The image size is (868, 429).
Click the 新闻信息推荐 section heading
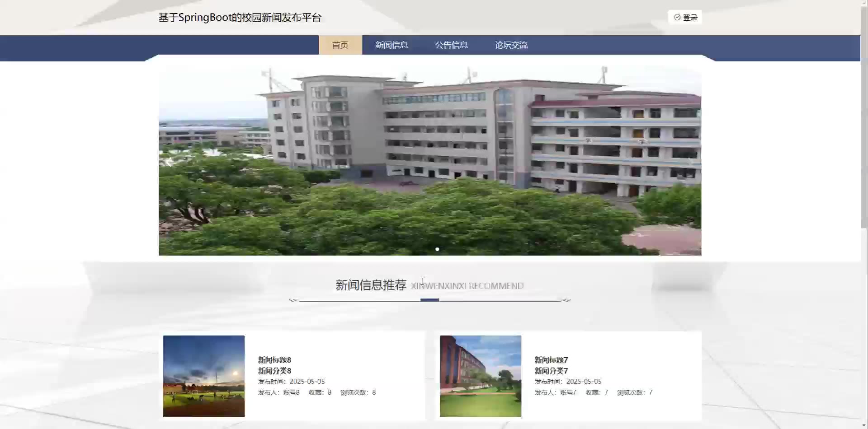click(371, 285)
